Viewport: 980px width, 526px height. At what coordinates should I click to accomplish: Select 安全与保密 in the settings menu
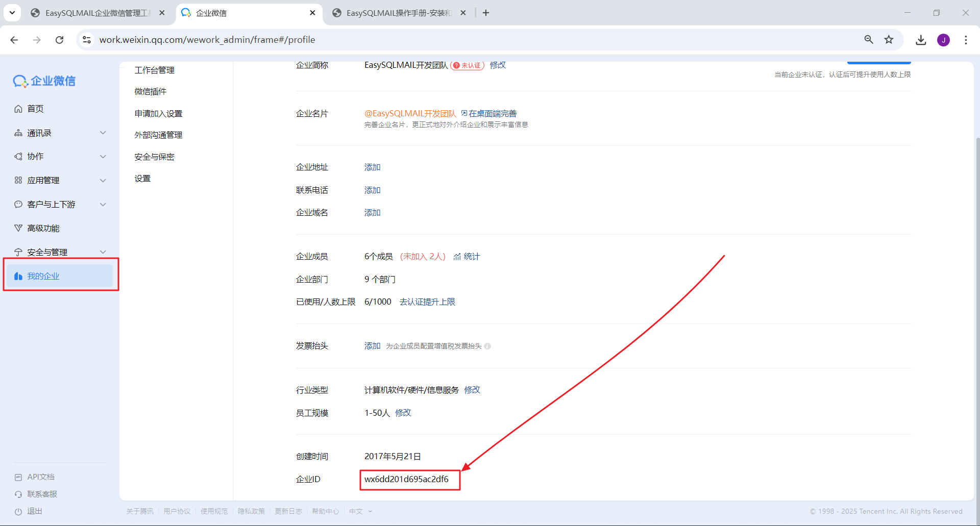154,157
